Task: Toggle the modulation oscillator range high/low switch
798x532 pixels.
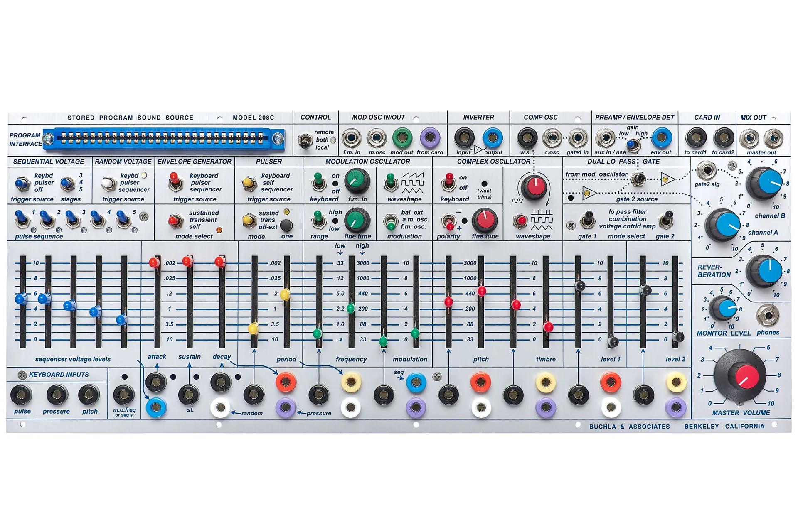Action: click(318, 220)
